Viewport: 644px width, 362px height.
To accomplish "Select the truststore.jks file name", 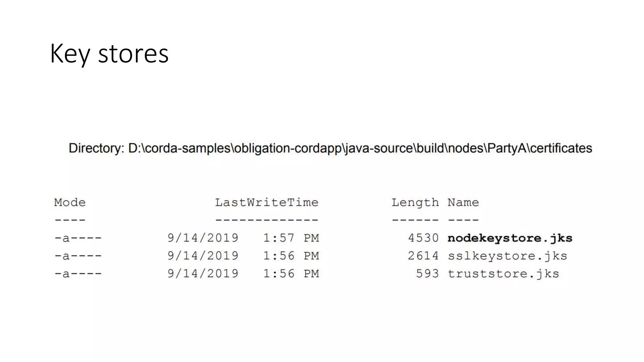I will point(503,274).
